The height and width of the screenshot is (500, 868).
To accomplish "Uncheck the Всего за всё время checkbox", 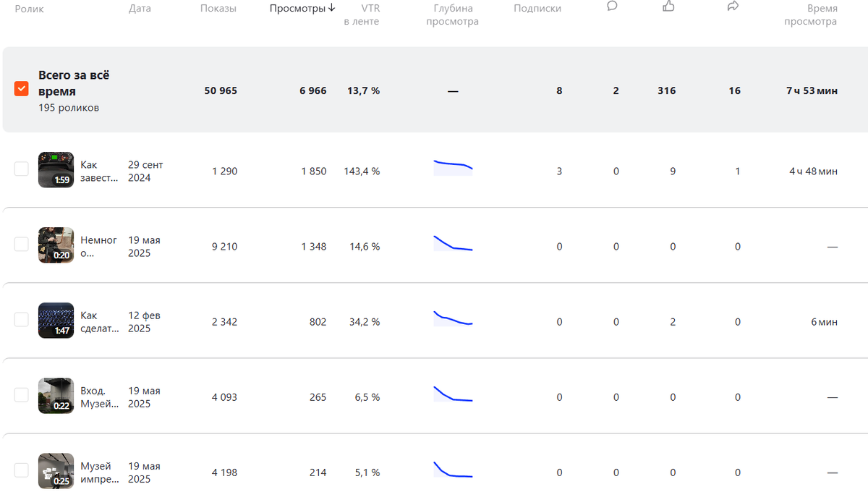I will click(x=22, y=89).
